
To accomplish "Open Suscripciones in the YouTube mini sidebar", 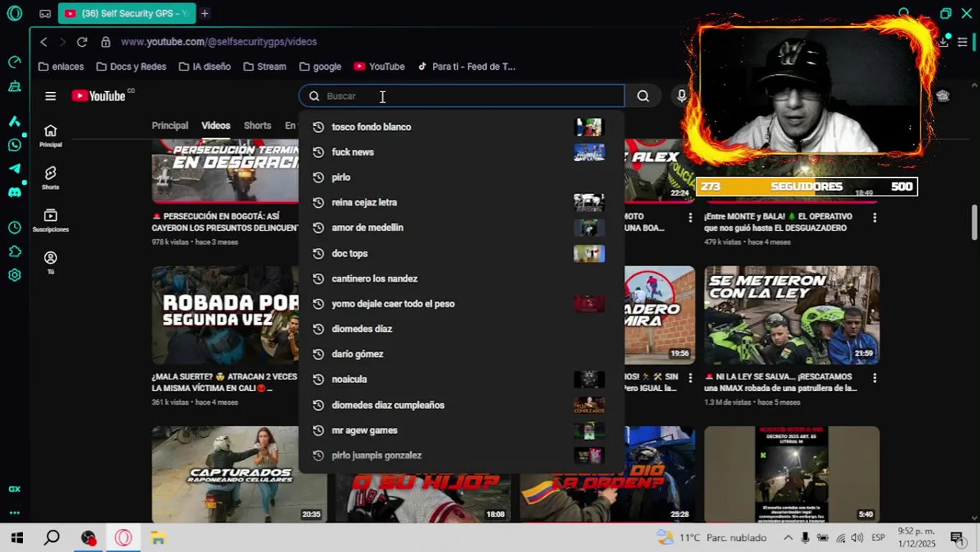I will click(x=51, y=220).
